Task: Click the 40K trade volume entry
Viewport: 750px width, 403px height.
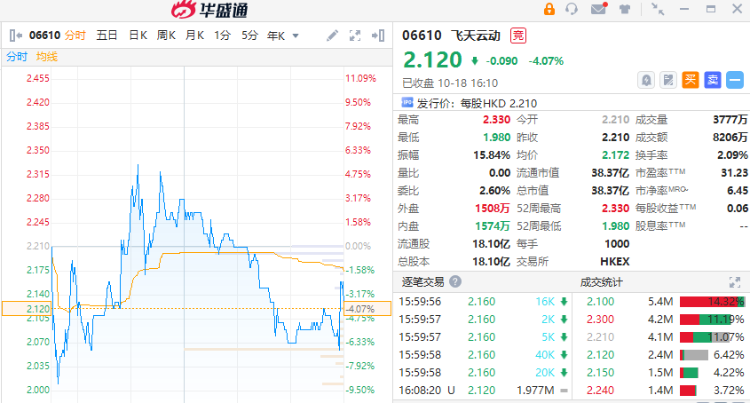Action: (545, 355)
